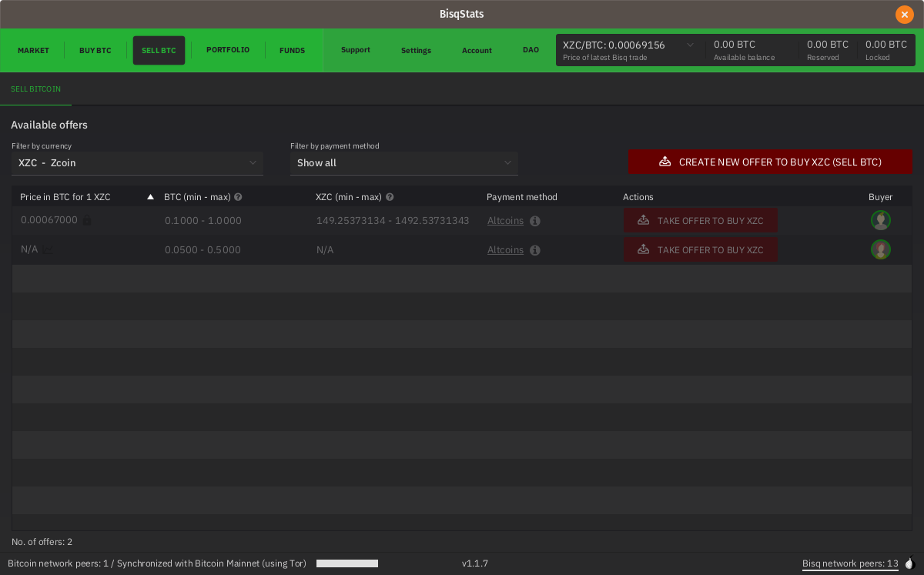
Task: Switch to the BUY BTC tab
Action: (95, 51)
